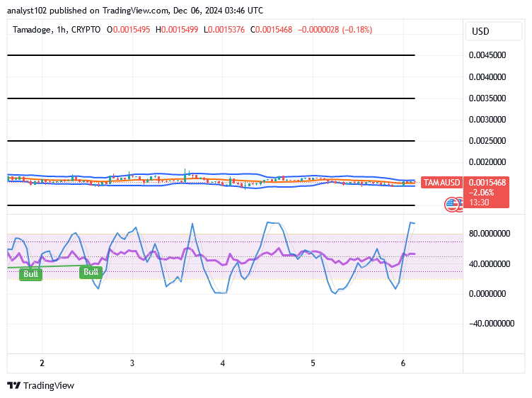Click the low price value L0.0015376

[224, 30]
